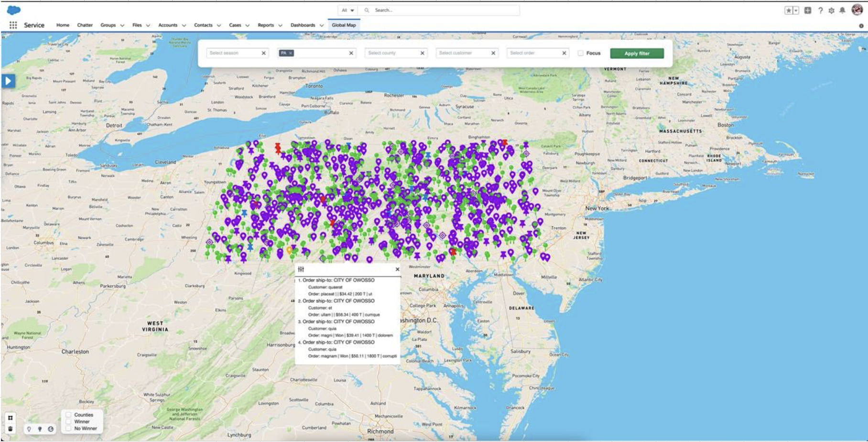The width and height of the screenshot is (868, 442).
Task: Open the Global Map tab
Action: pos(344,25)
